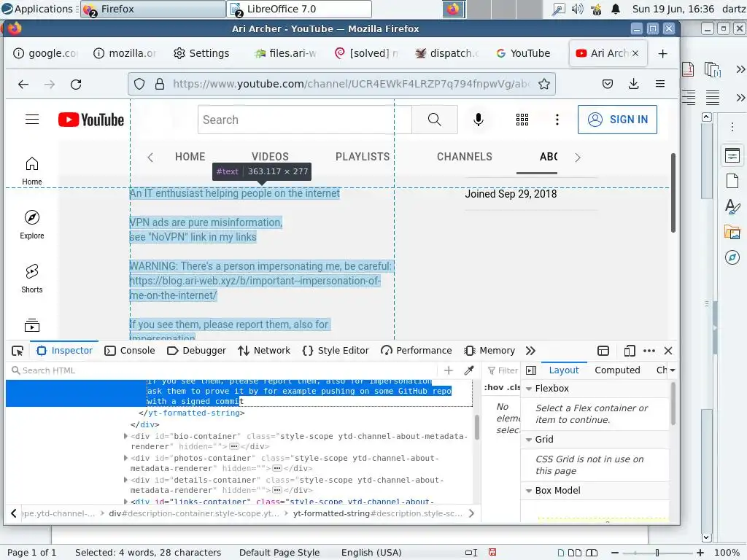The image size is (747, 560).
Task: Open the Memory devtools tab
Action: pyautogui.click(x=489, y=351)
